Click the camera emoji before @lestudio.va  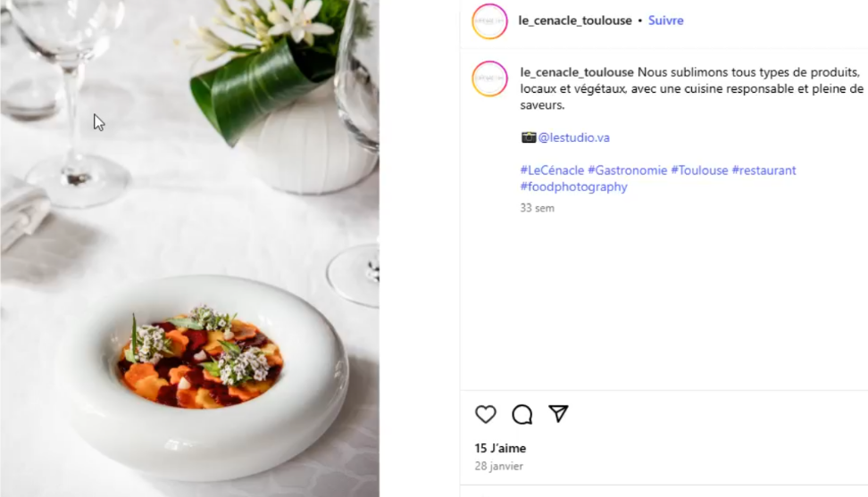click(x=529, y=137)
